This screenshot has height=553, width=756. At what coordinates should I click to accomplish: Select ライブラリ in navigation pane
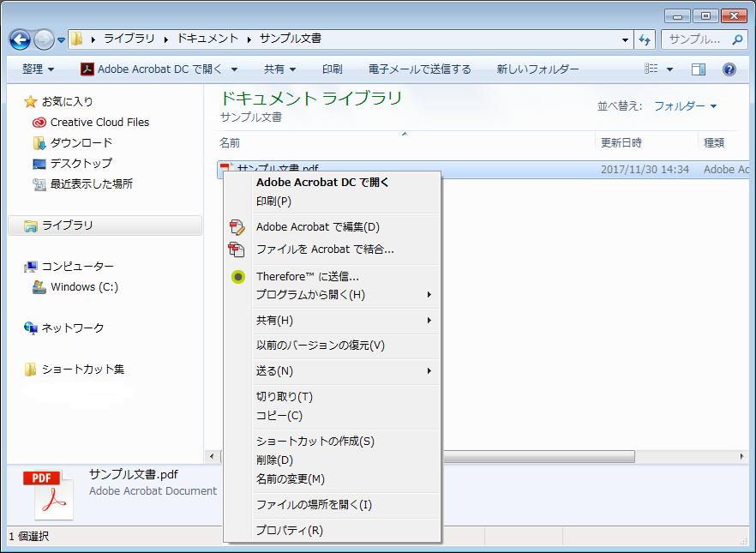[105, 225]
